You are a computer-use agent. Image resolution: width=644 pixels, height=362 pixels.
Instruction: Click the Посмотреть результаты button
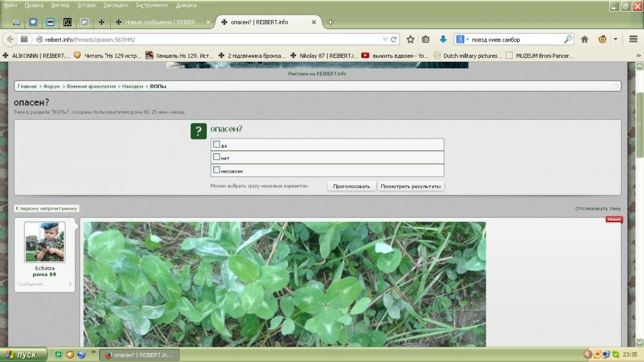tap(410, 186)
